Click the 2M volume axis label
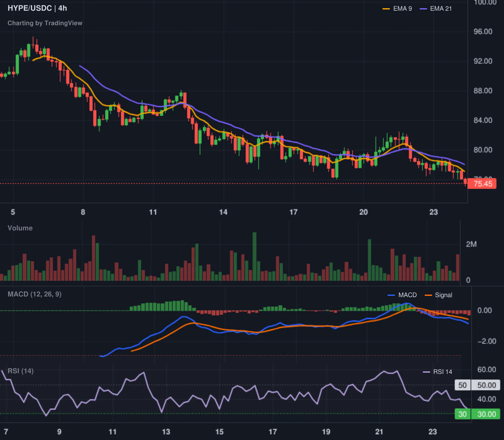Screen dimensions: 504x440 [x=471, y=244]
